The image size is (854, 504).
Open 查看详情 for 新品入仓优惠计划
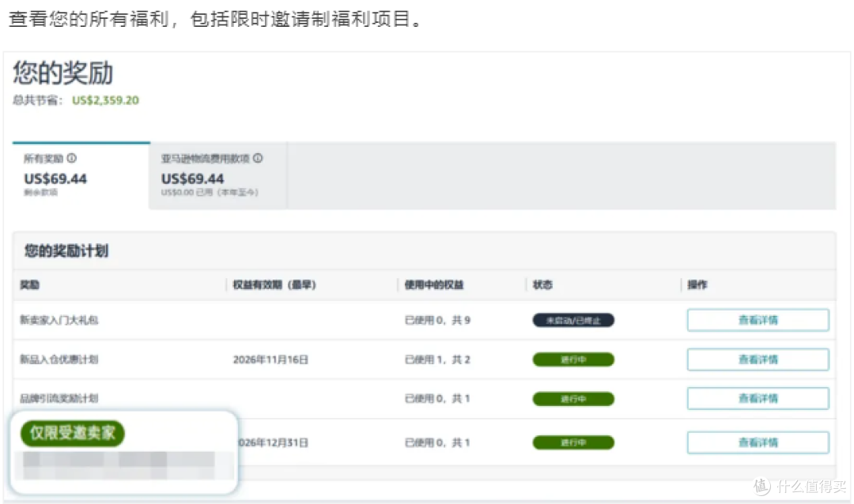click(x=758, y=359)
